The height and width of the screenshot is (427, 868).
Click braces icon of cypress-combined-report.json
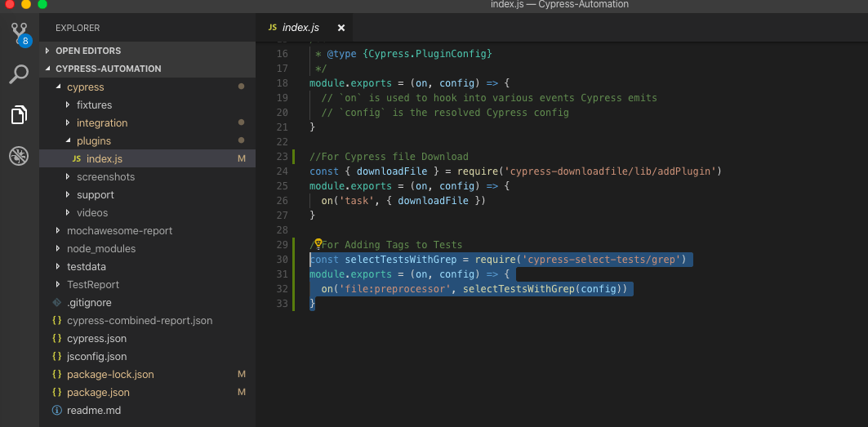pos(56,321)
